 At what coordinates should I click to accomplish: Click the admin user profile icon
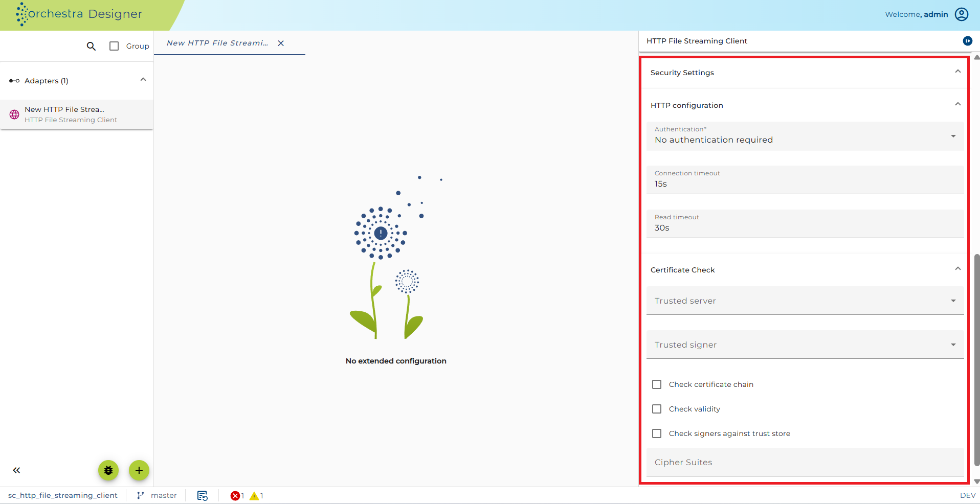pos(962,14)
